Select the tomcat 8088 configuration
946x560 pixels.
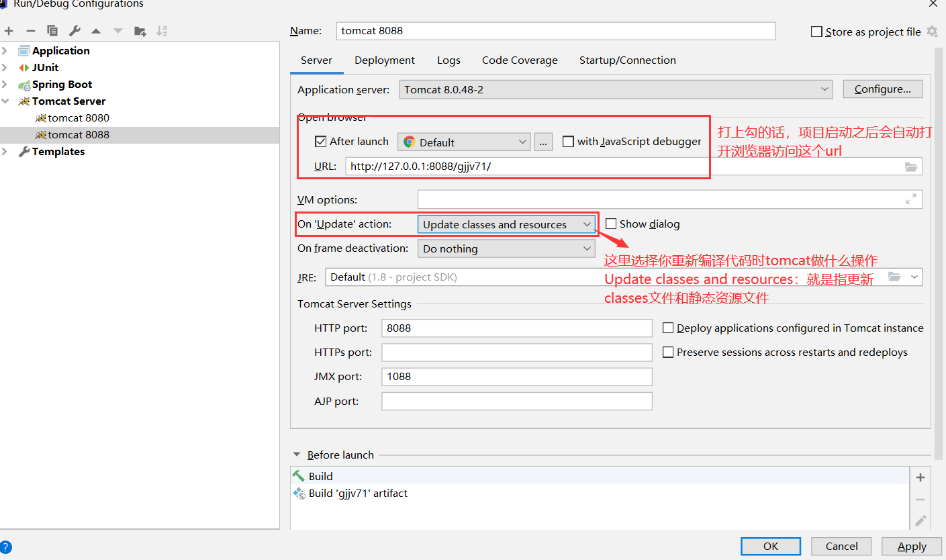[140, 134]
